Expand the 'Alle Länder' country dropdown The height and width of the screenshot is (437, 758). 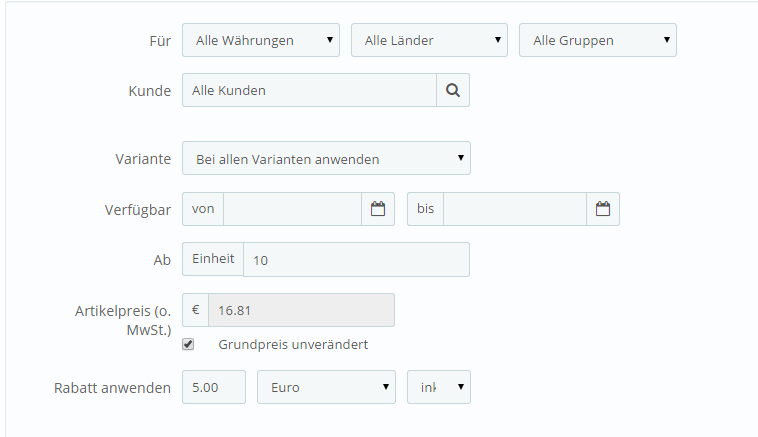click(x=429, y=40)
